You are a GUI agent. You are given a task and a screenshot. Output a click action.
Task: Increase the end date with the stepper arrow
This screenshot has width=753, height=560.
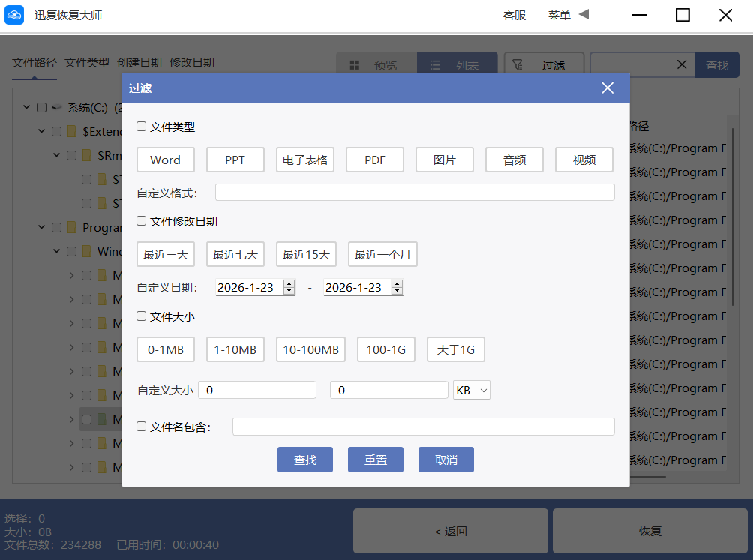click(396, 283)
